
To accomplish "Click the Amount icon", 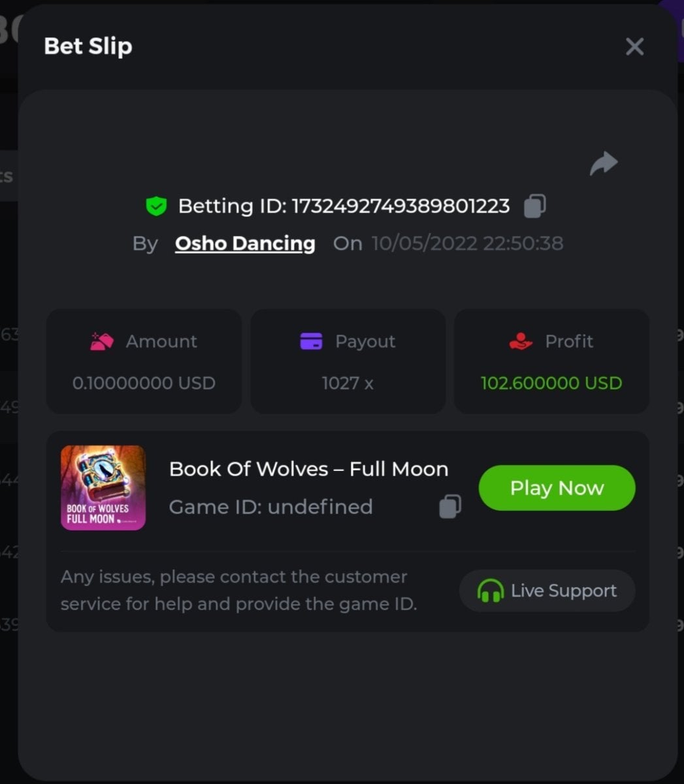I will tap(102, 342).
